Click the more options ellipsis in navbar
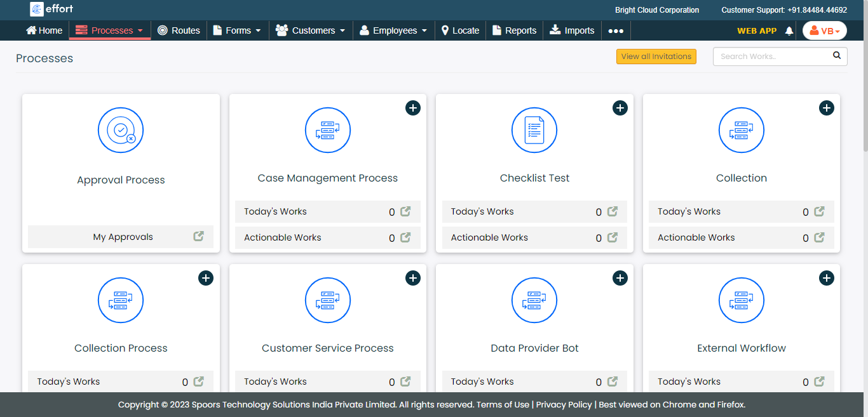The width and height of the screenshot is (868, 417). click(x=616, y=30)
